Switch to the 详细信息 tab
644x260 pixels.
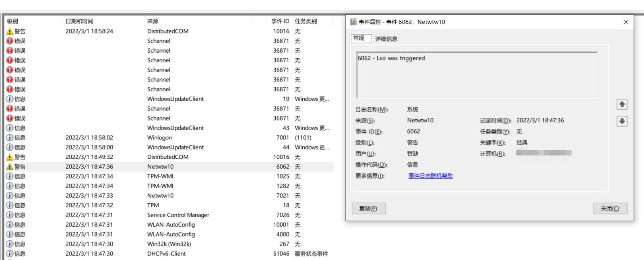386,39
